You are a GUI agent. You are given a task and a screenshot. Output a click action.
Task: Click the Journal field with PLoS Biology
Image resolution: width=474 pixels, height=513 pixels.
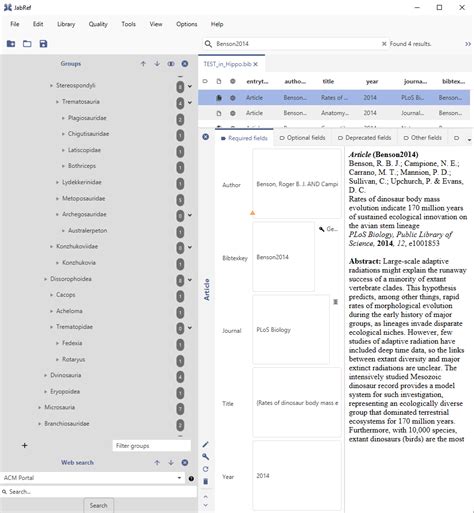click(x=291, y=330)
